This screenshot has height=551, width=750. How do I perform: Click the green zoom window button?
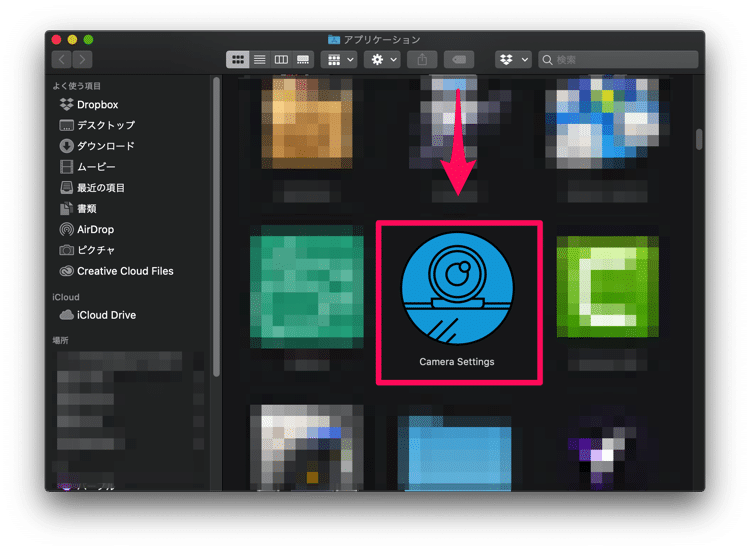[x=88, y=39]
